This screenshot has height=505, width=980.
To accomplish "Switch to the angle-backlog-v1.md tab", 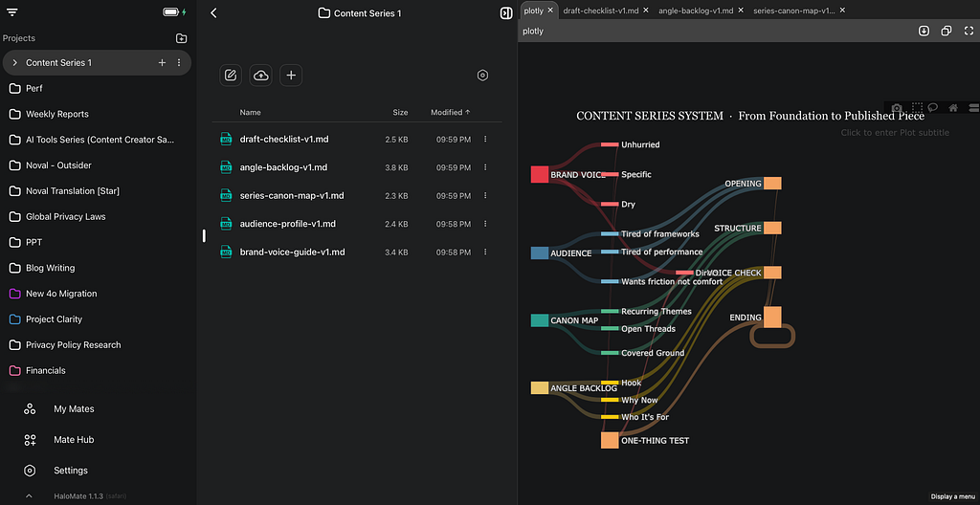I will (x=696, y=11).
